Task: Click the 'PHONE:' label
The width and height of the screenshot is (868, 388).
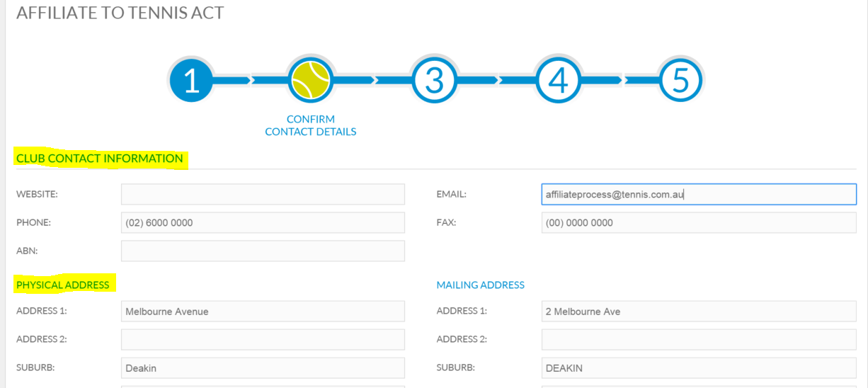Action: (34, 222)
